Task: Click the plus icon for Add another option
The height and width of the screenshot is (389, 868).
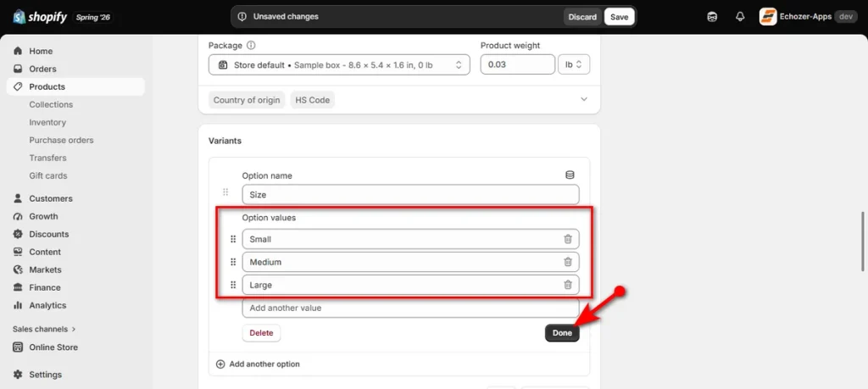Action: [220, 364]
